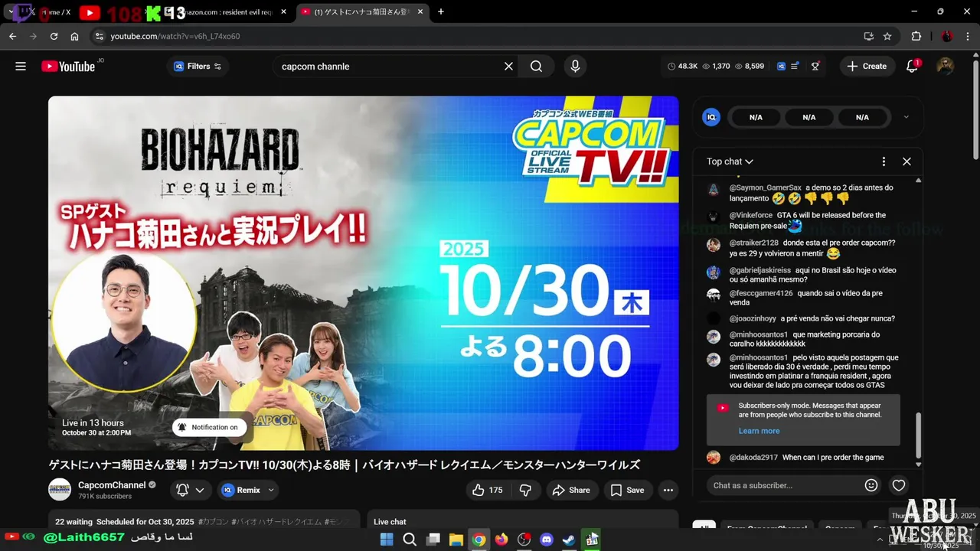Open more actions ellipsis below video
The height and width of the screenshot is (551, 980).
click(668, 490)
